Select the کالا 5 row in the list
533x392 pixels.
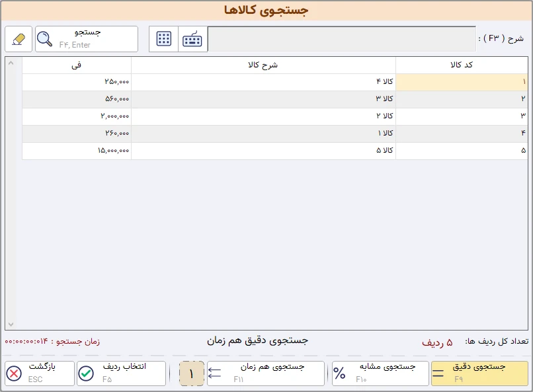(265, 151)
